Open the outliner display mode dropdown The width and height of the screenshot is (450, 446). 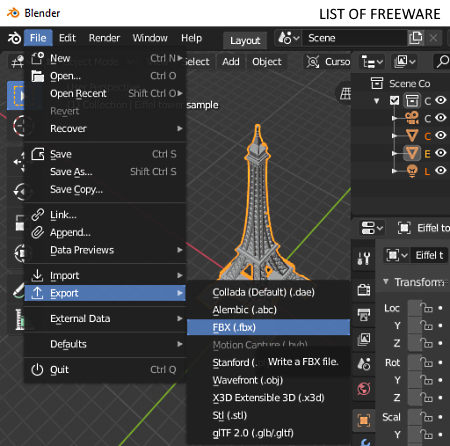(404, 62)
